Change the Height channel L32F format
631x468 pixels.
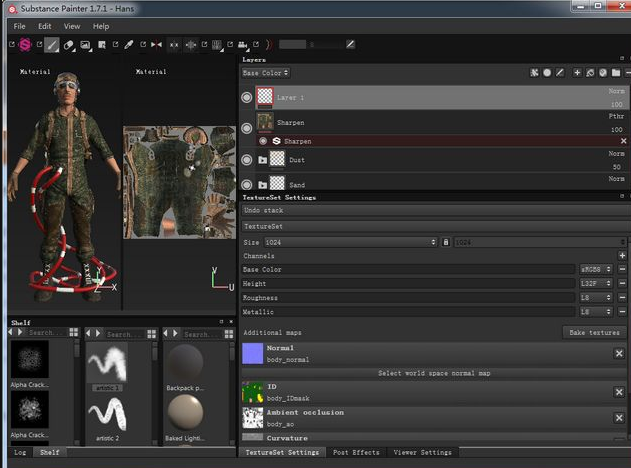pos(594,284)
